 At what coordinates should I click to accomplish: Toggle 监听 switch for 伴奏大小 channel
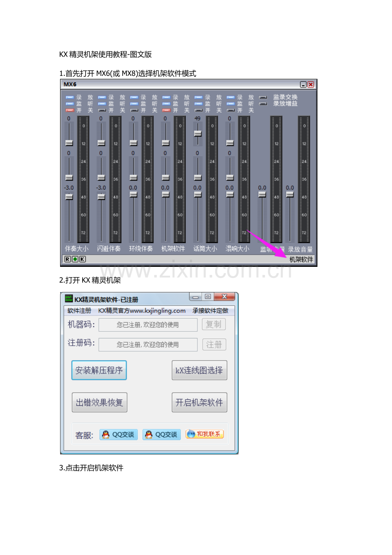[69, 104]
